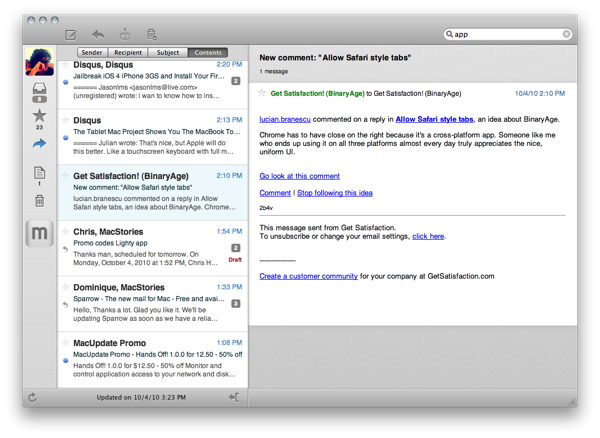Open the lucian.branescu link
The image size is (600, 438).
(x=285, y=119)
